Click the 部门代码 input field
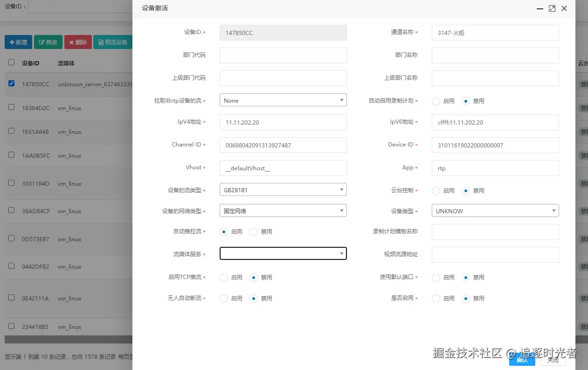Screen dimensions: 588x370 coord(283,55)
